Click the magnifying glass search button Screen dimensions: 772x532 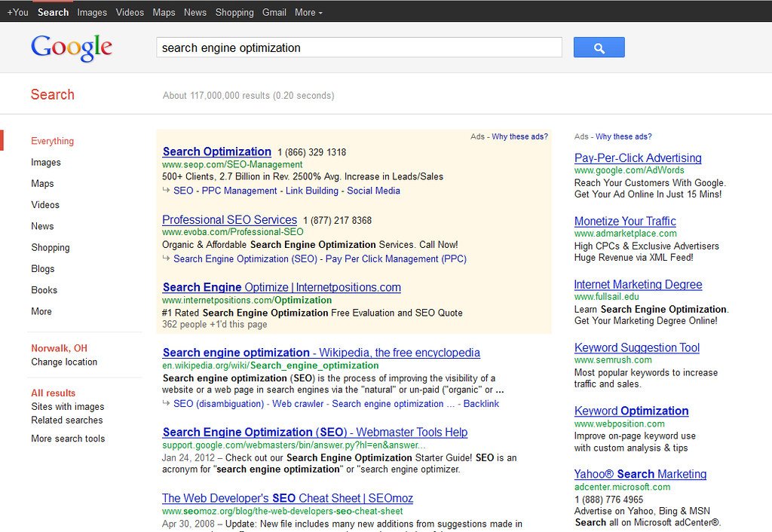(x=599, y=47)
